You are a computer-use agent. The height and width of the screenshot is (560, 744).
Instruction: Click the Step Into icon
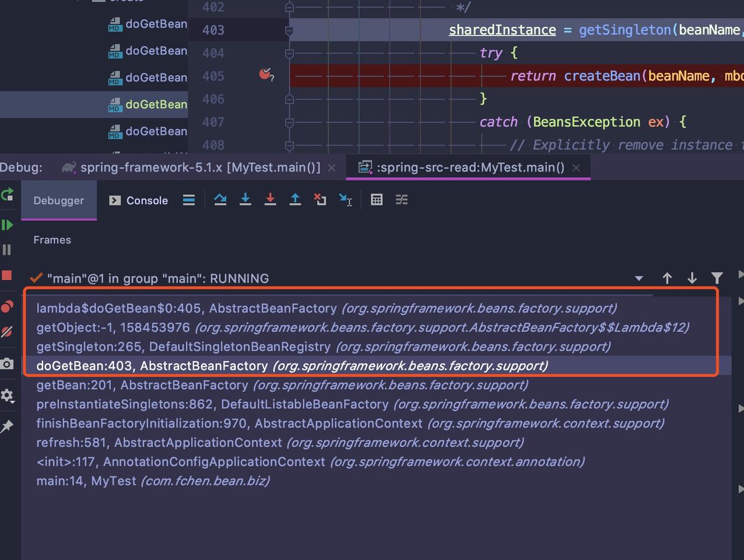[x=245, y=199]
